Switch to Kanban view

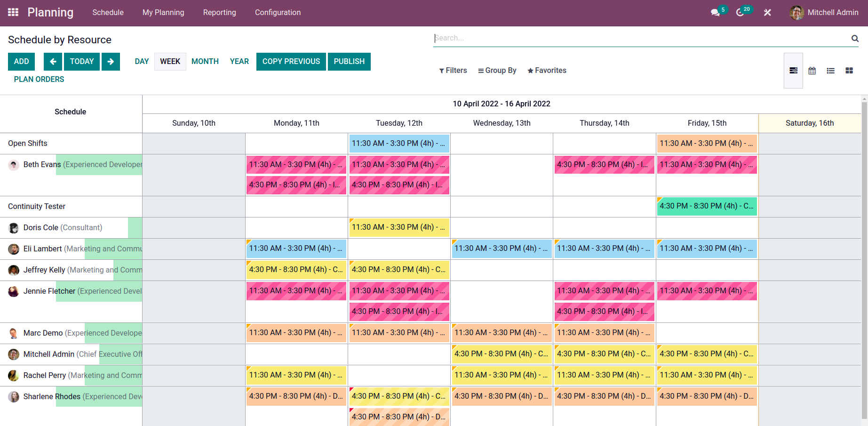(849, 70)
